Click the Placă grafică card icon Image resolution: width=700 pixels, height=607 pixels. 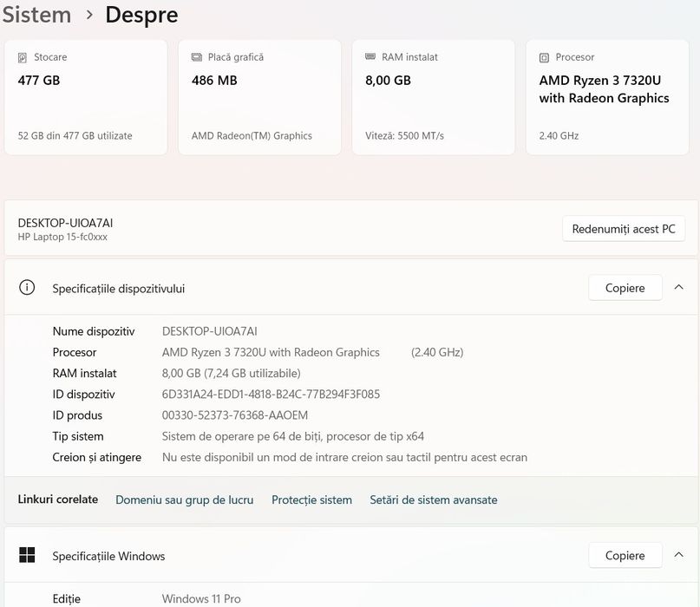click(197, 58)
